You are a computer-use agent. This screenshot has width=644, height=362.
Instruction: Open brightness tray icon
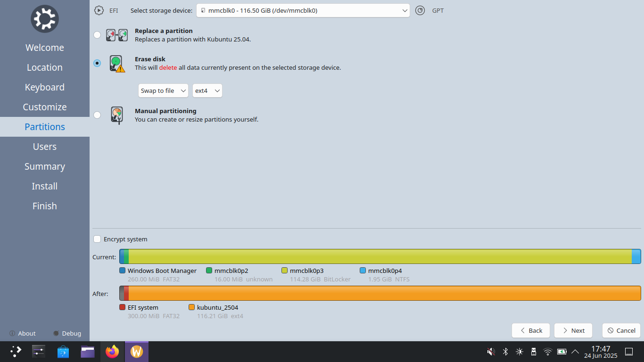(x=520, y=352)
